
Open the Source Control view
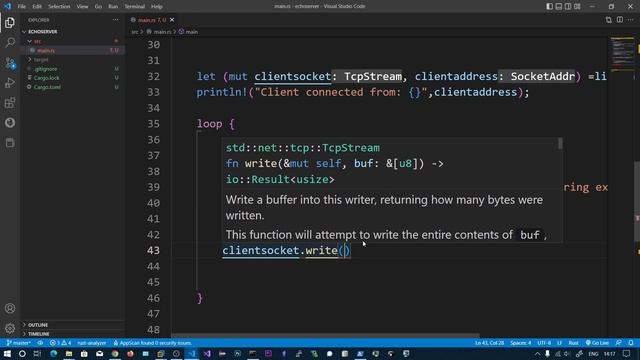pos(10,62)
